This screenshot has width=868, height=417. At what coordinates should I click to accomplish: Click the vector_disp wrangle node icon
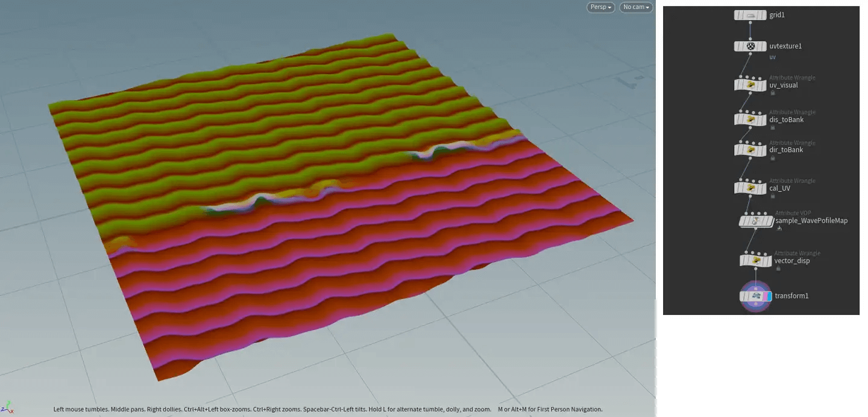[756, 261]
